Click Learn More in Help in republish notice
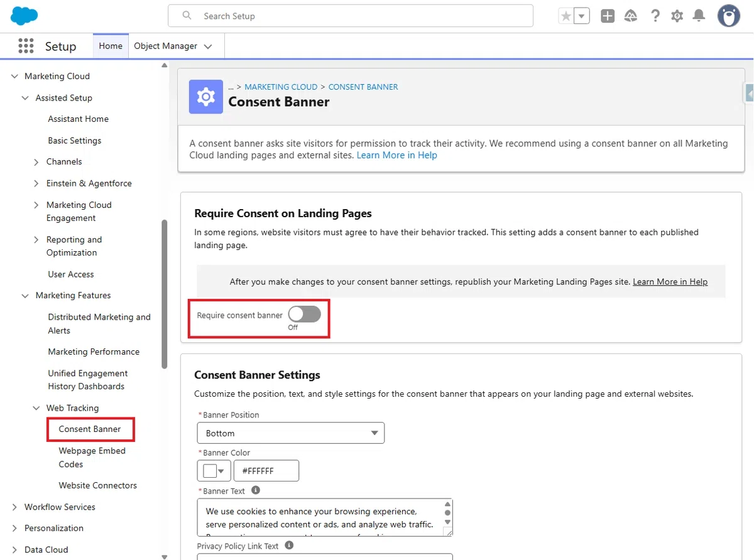This screenshot has height=560, width=754. [x=670, y=282]
